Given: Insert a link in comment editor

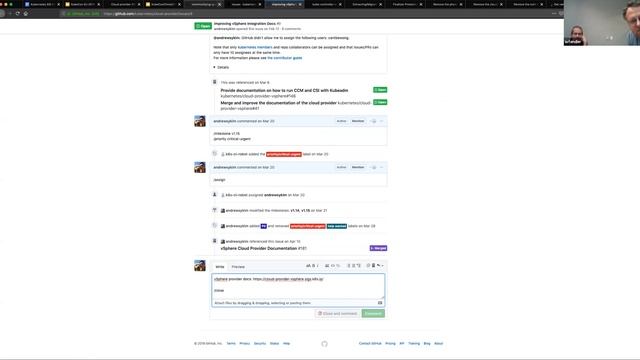Looking at the screenshot, I should coord(338,266).
